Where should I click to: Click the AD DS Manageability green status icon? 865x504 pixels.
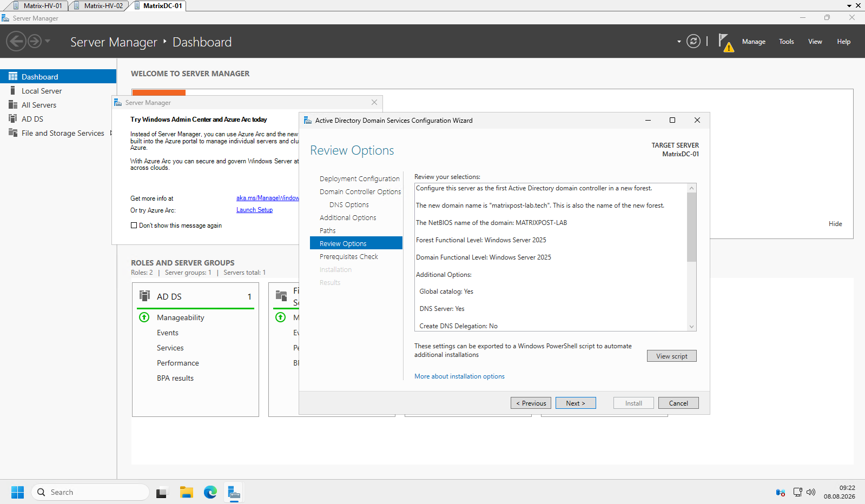pos(144,317)
